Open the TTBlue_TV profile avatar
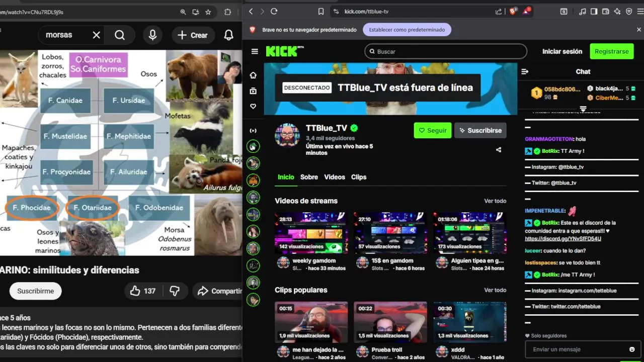 (287, 134)
